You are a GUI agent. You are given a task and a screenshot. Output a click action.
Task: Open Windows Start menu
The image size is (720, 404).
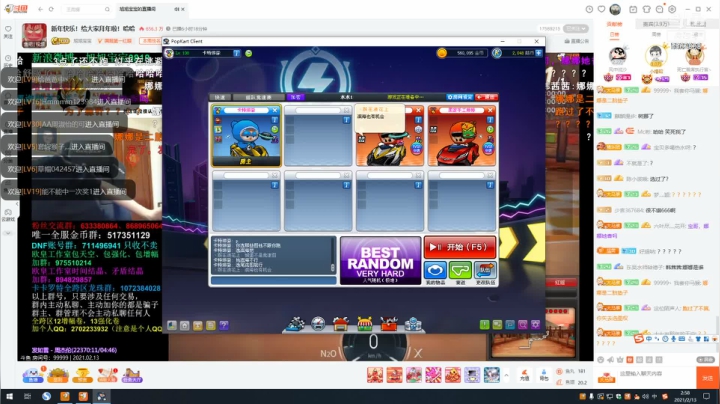9,396
